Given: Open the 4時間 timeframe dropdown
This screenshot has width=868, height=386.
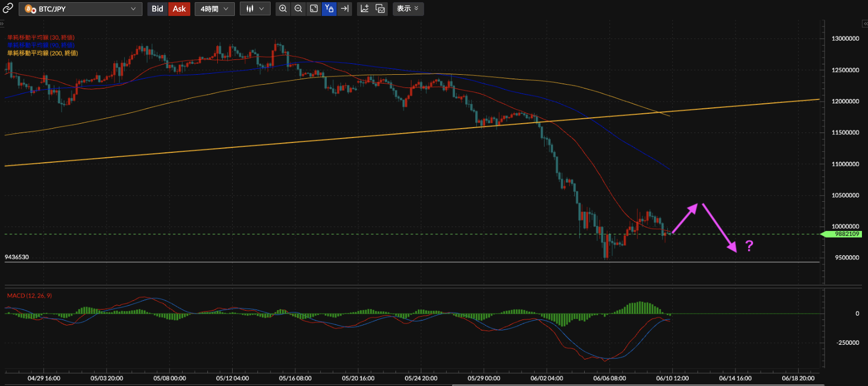Looking at the screenshot, I should [215, 9].
